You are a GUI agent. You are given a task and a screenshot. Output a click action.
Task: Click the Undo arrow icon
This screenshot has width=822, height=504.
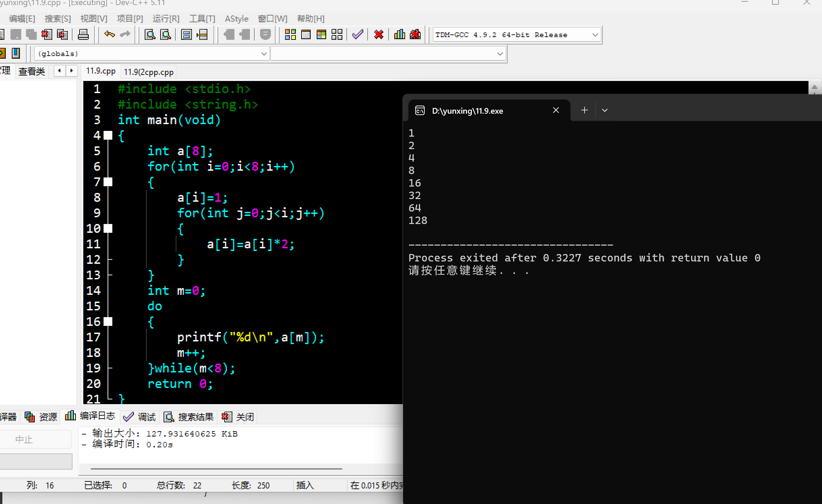pos(109,34)
